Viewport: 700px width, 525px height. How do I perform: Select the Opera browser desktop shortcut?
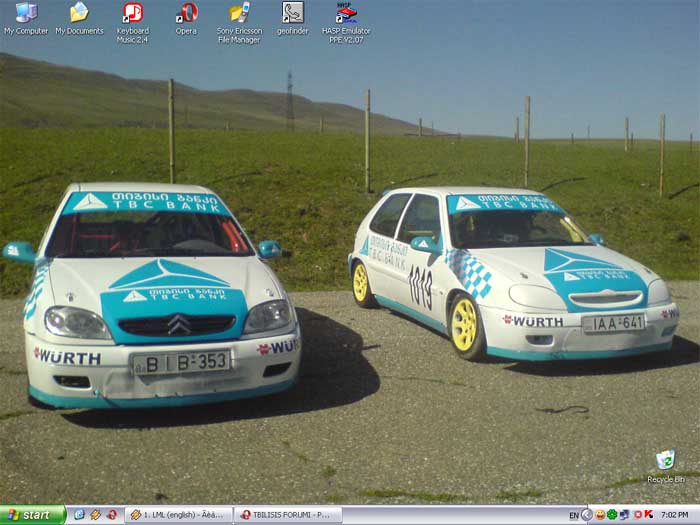click(x=186, y=19)
